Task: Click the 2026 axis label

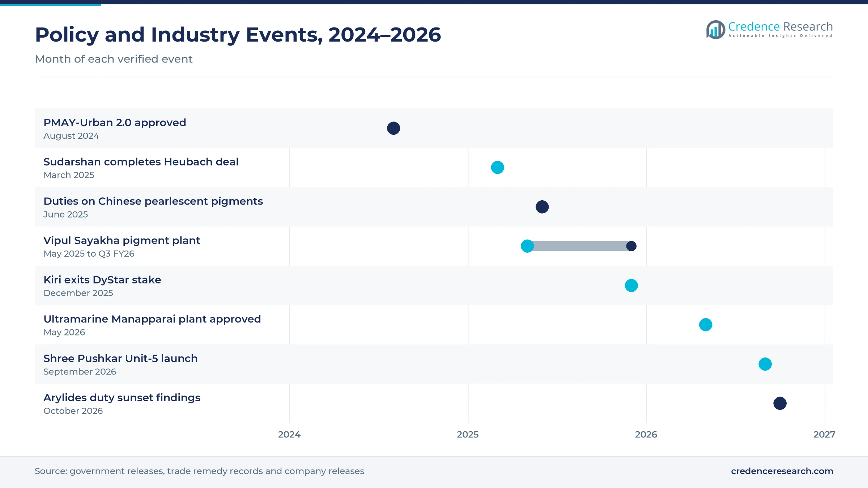Action: tap(646, 435)
